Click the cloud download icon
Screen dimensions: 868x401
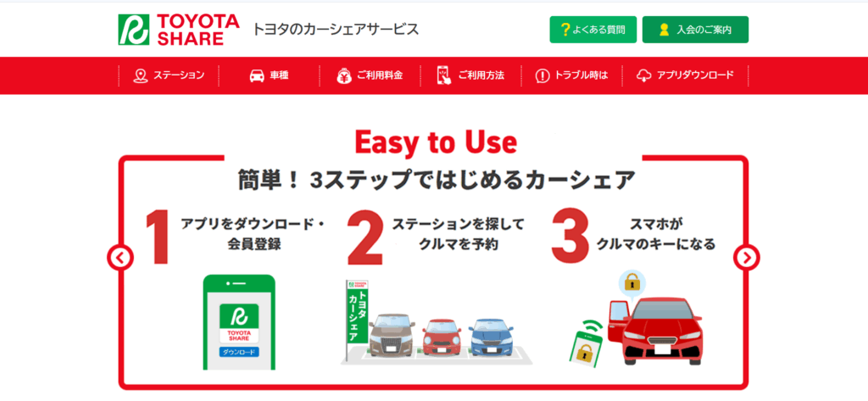pos(644,76)
